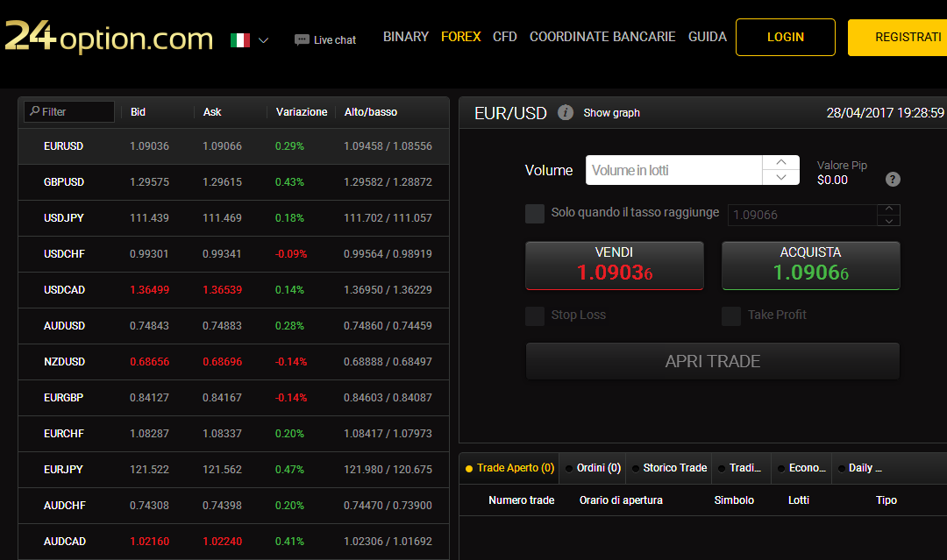The image size is (947, 560).
Task: Click Show graph link
Action: (611, 113)
